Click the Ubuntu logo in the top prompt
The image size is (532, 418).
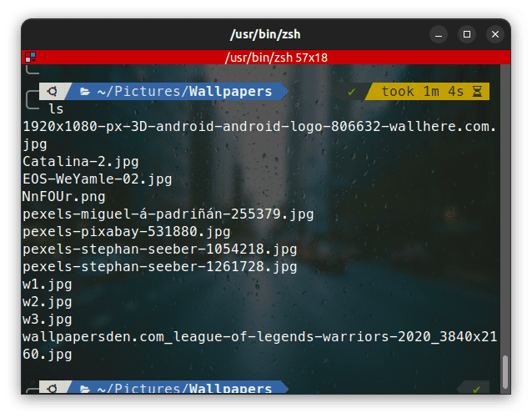[x=52, y=92]
